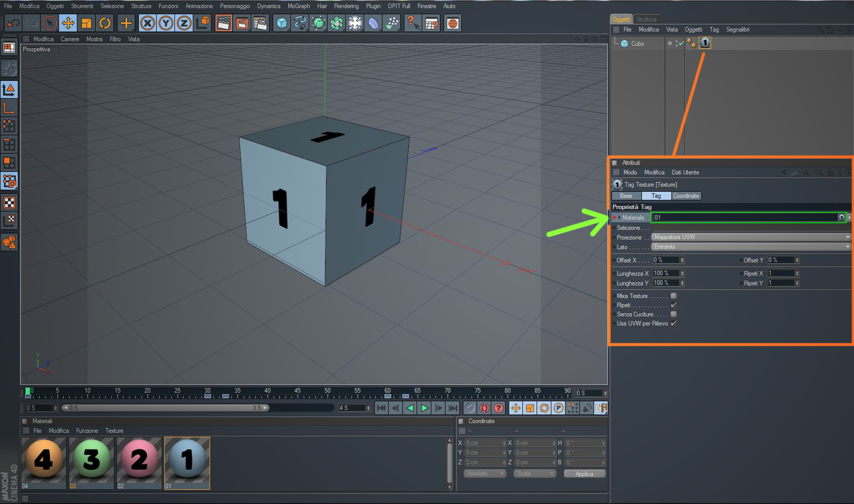Image resolution: width=854 pixels, height=504 pixels.
Task: Open the MoGraph menu
Action: coord(299,6)
